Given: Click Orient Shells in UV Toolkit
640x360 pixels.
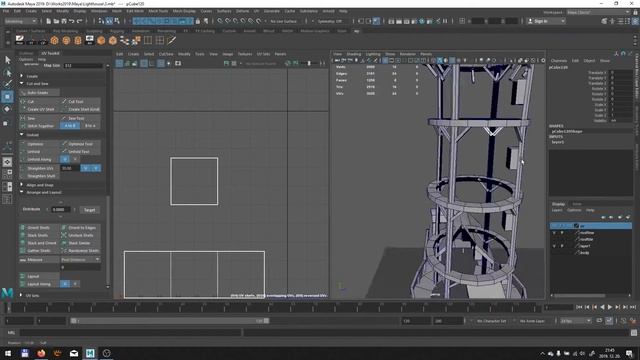Looking at the screenshot, I should (39, 227).
